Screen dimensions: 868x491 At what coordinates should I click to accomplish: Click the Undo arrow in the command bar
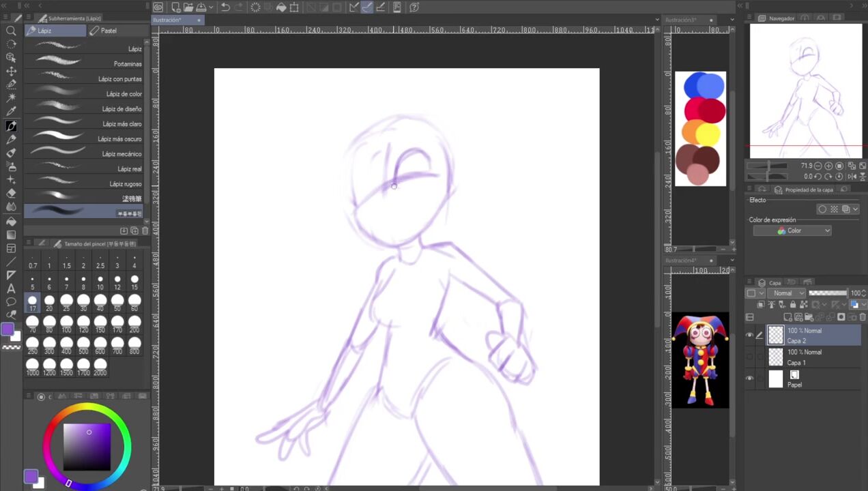click(225, 8)
